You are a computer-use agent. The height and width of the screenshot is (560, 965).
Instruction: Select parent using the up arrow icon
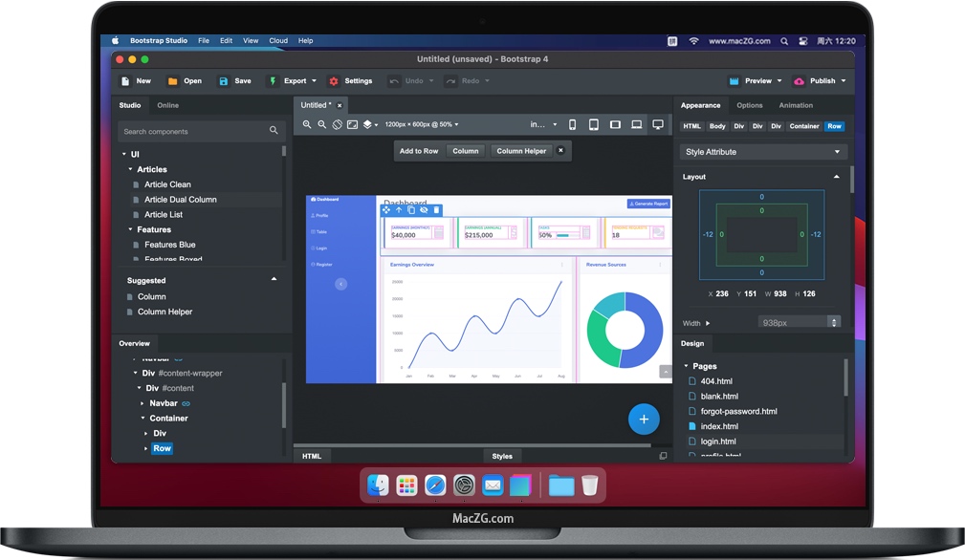(x=399, y=210)
